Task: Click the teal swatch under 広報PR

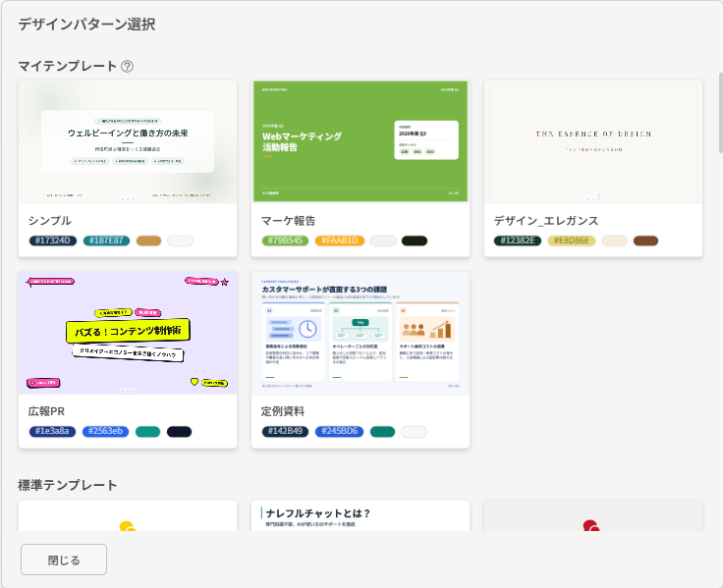Action: pyautogui.click(x=148, y=431)
